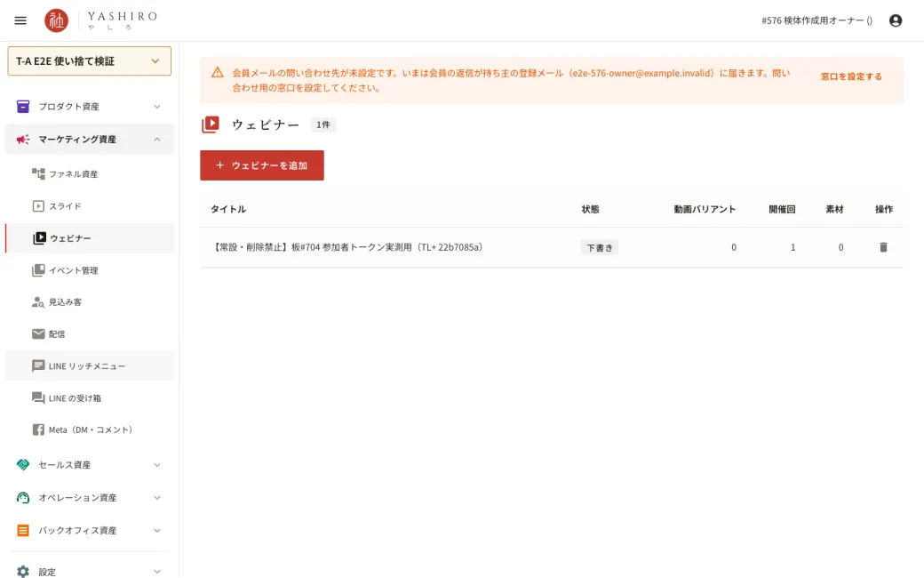Screen dimensions: 924x578
Task: Click the Meta Facebook icon
Action: (x=38, y=430)
